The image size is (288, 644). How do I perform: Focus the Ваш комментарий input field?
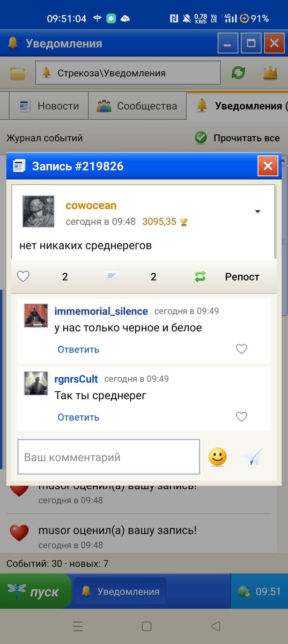pyautogui.click(x=109, y=457)
